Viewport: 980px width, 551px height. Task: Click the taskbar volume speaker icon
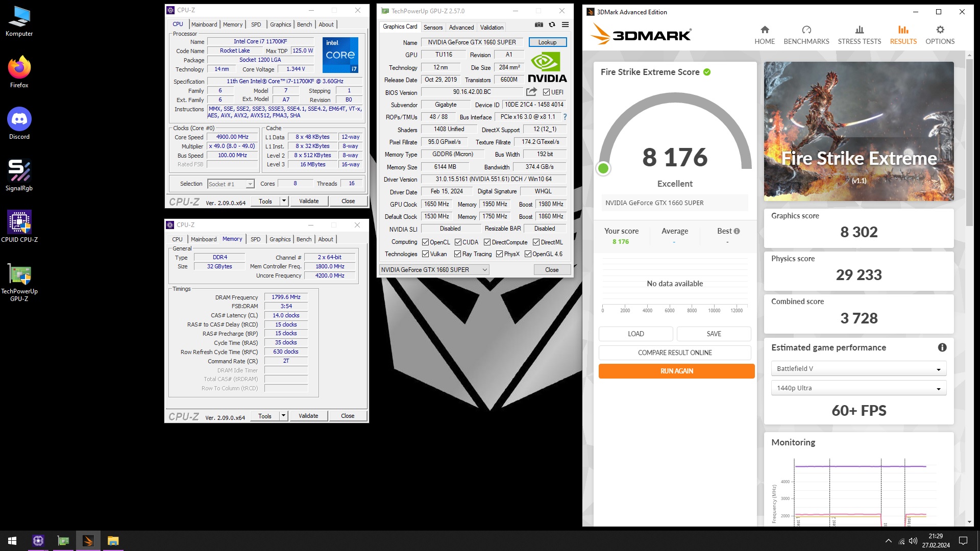coord(913,541)
